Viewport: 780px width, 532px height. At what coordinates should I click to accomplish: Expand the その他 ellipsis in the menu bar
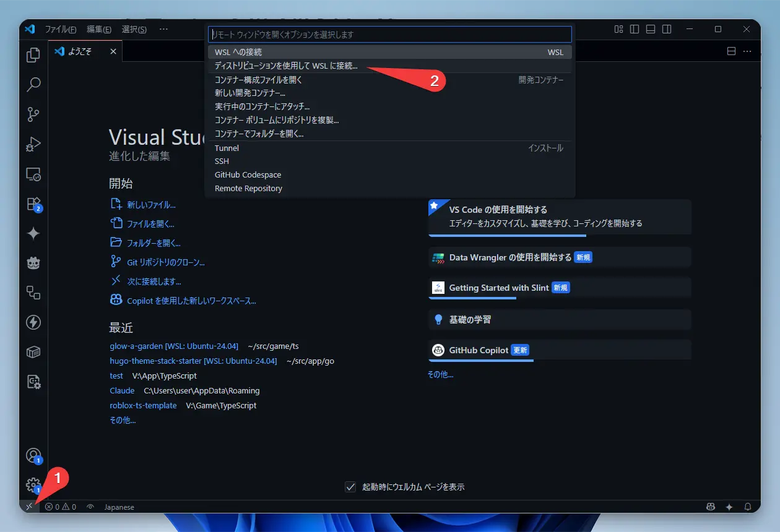click(163, 29)
